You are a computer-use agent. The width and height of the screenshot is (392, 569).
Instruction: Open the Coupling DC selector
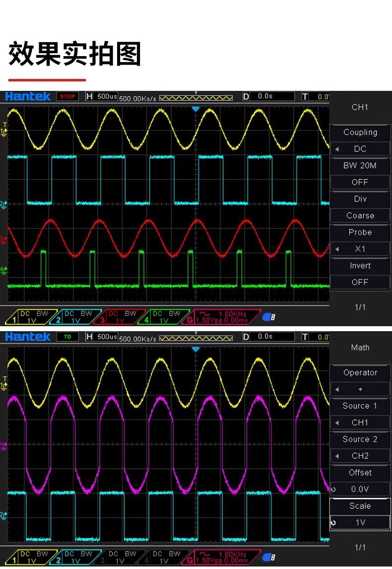360,149
